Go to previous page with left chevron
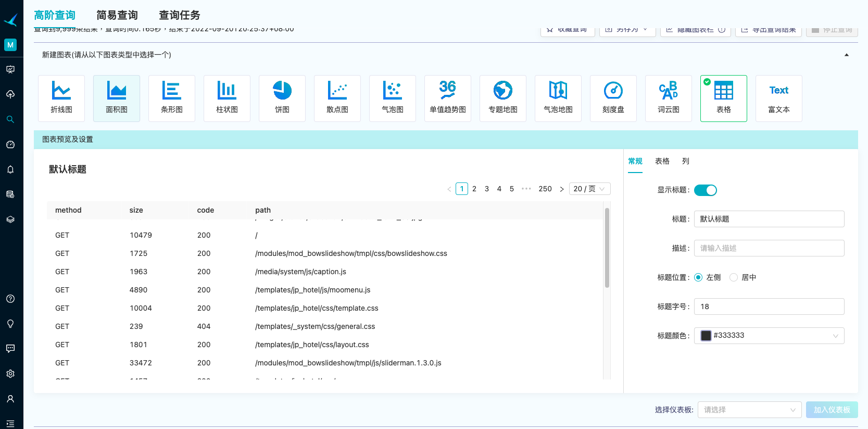 tap(449, 189)
